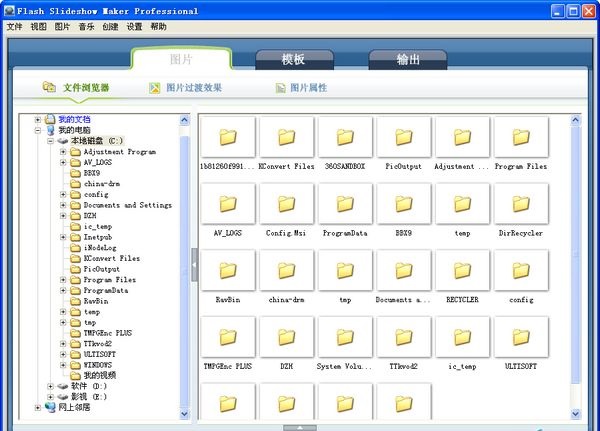Switch to the 模板 tab
Image resolution: width=600 pixels, height=431 pixels.
(x=292, y=59)
